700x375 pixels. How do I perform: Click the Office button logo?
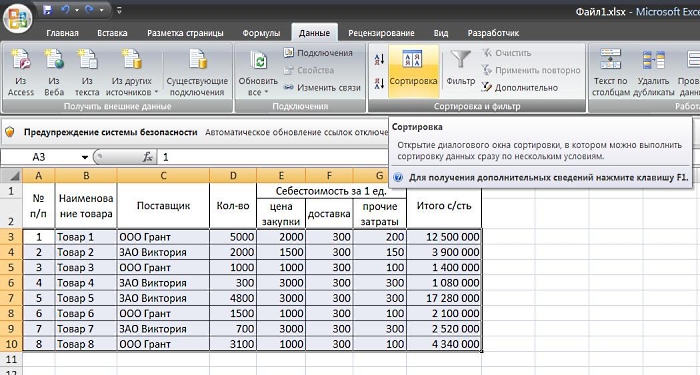click(18, 19)
